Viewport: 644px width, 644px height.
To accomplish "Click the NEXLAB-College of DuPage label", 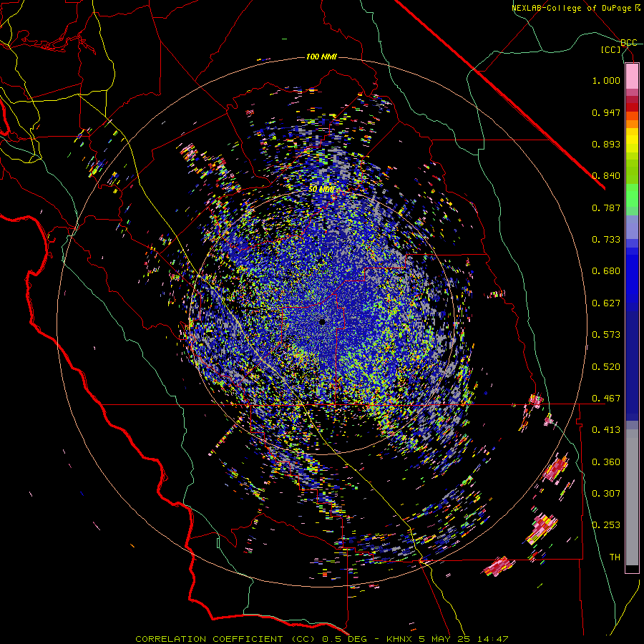I will coord(571,8).
